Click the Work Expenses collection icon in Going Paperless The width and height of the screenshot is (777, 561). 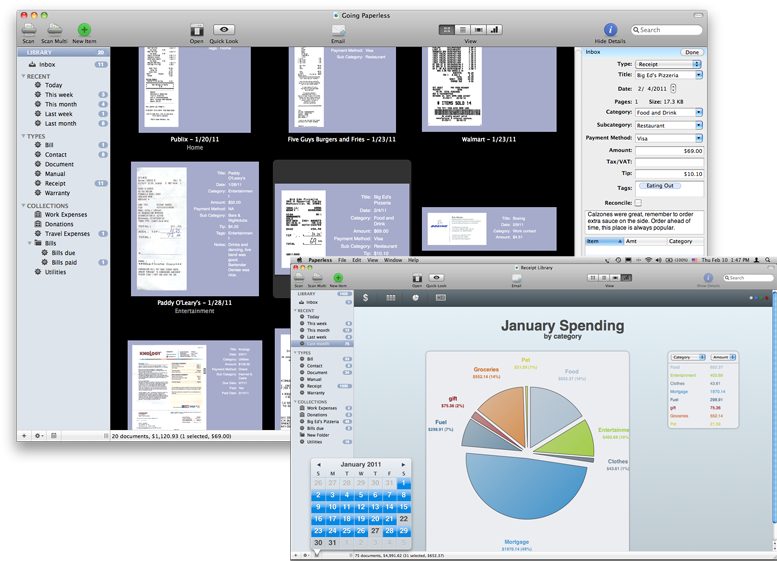coord(38,215)
